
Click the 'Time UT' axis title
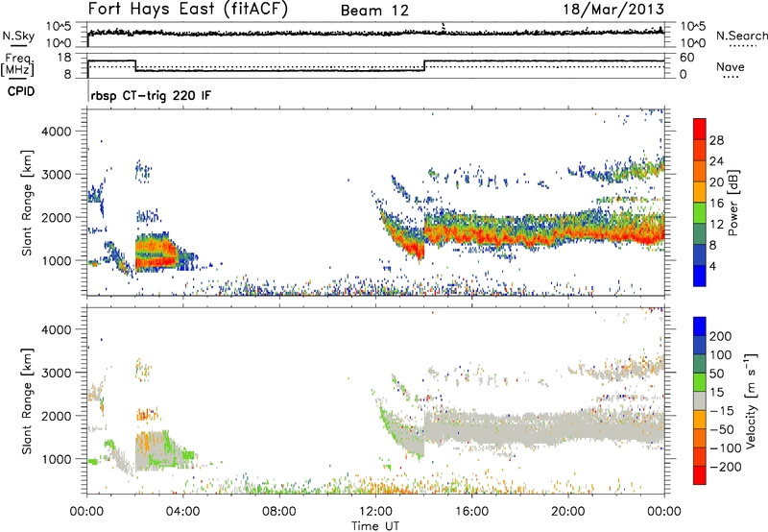click(x=375, y=526)
